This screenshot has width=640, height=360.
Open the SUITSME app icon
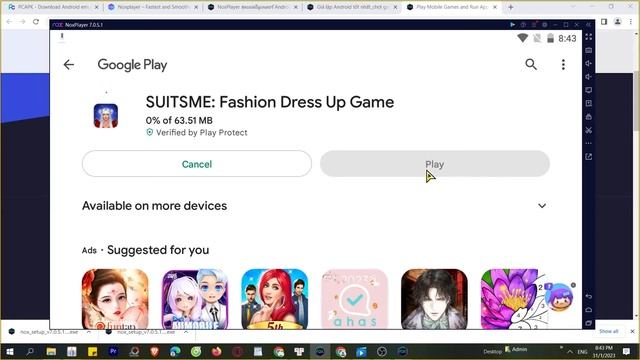[106, 116]
